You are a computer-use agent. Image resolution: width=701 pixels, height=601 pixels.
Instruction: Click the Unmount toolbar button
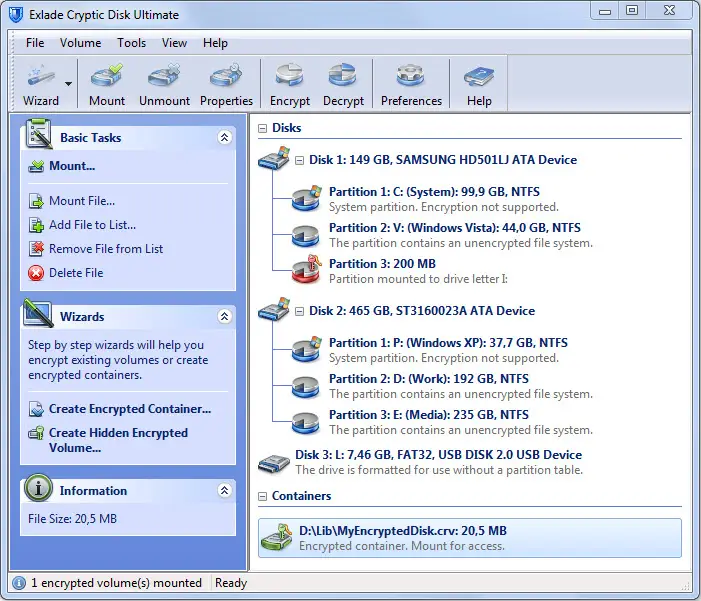click(x=165, y=85)
